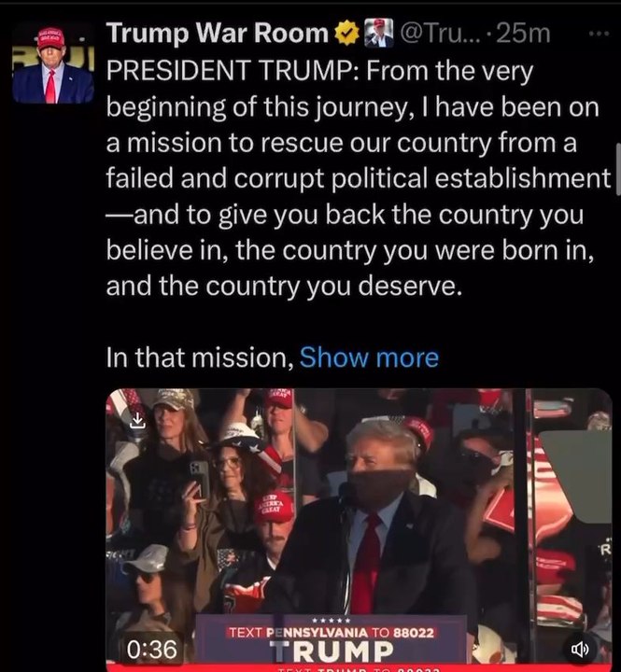Open the tweet by clicking its body text

tap(359, 178)
